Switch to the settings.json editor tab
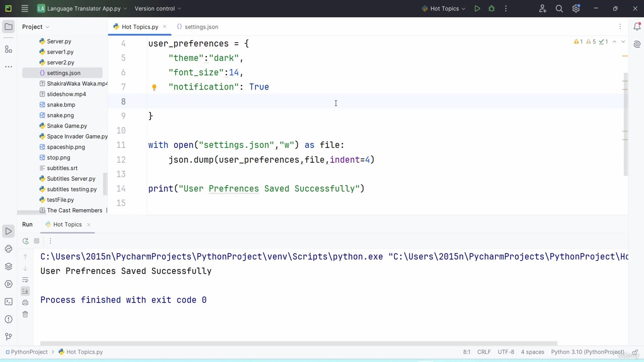 197,27
